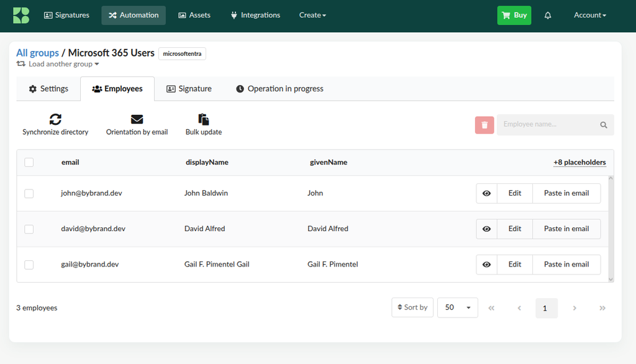Go to the first page
Viewport: 636px width, 364px height.
coord(491,308)
